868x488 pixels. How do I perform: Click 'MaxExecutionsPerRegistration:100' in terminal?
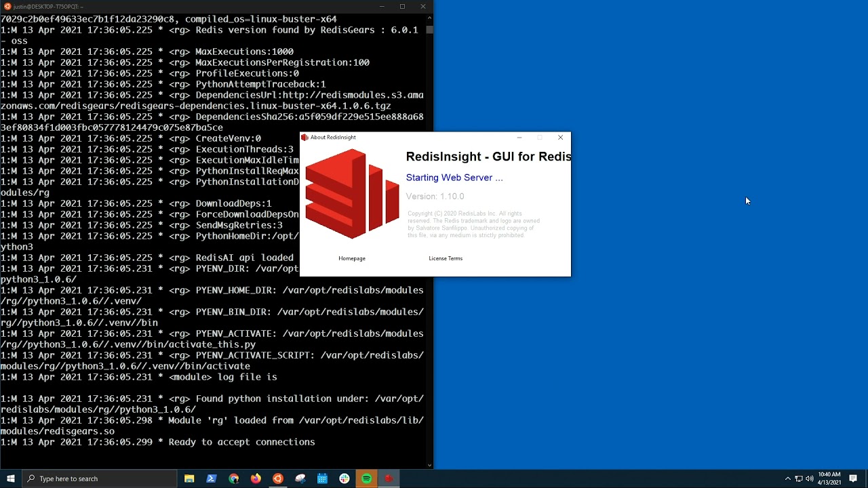coord(282,62)
